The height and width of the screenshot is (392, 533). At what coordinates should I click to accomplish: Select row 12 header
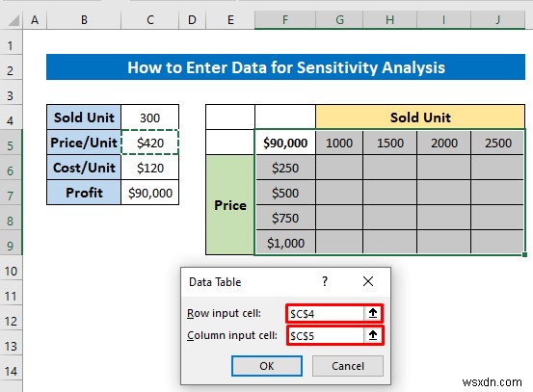click(x=11, y=321)
